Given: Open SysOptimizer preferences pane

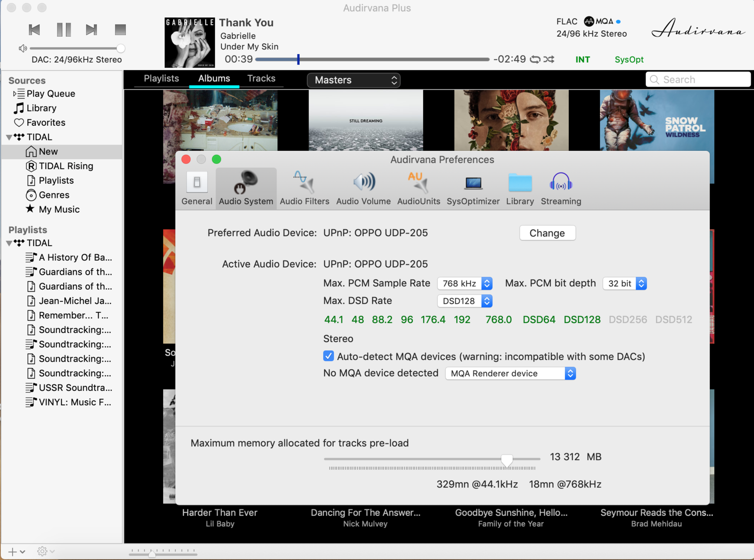Looking at the screenshot, I should (473, 188).
